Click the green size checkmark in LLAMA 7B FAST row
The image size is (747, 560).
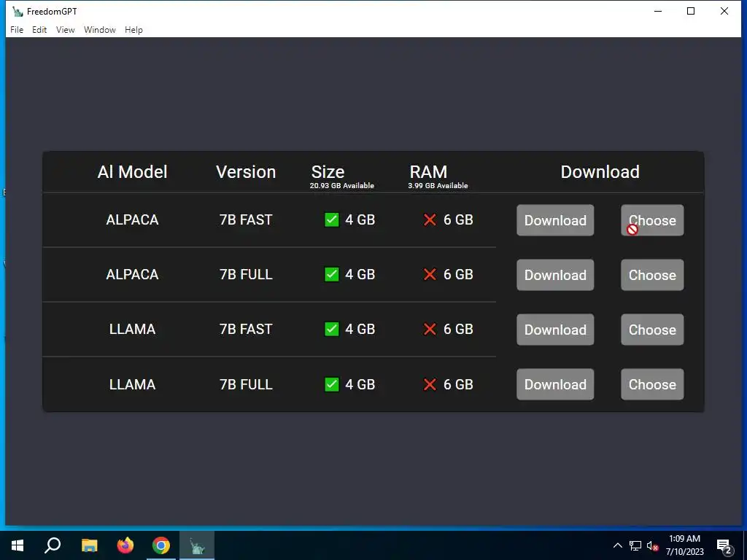click(332, 329)
